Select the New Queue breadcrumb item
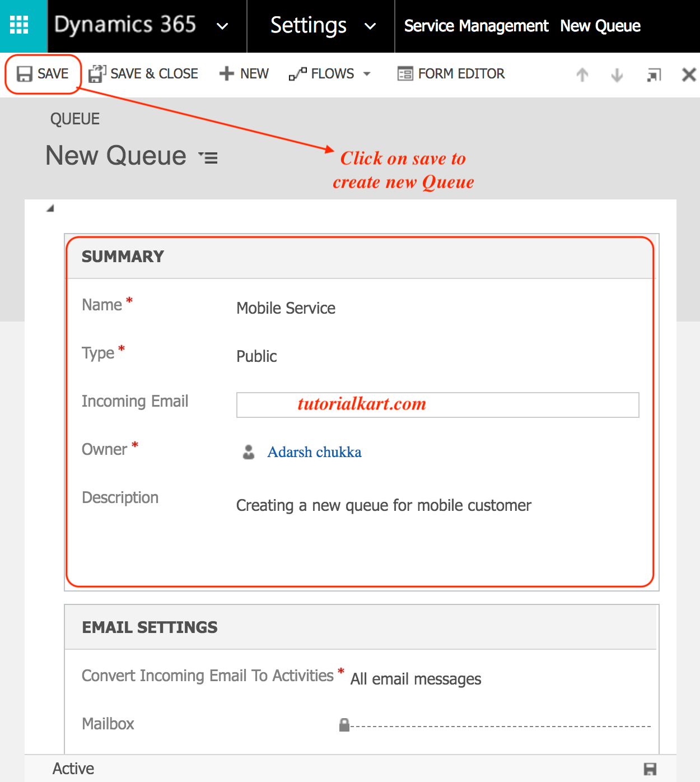 (x=600, y=26)
